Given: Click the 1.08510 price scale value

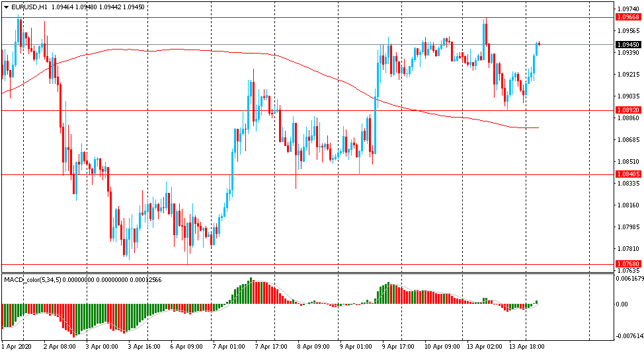Looking at the screenshot, I should click(628, 161).
